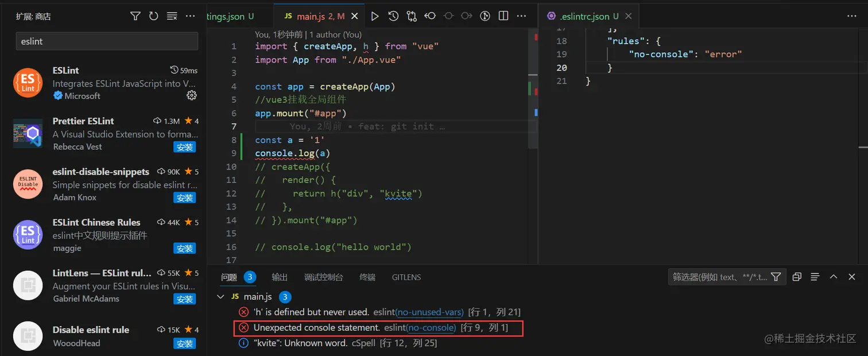The image size is (868, 356).
Task: Click the "rules": { line in .eslintrc.json
Action: click(634, 41)
